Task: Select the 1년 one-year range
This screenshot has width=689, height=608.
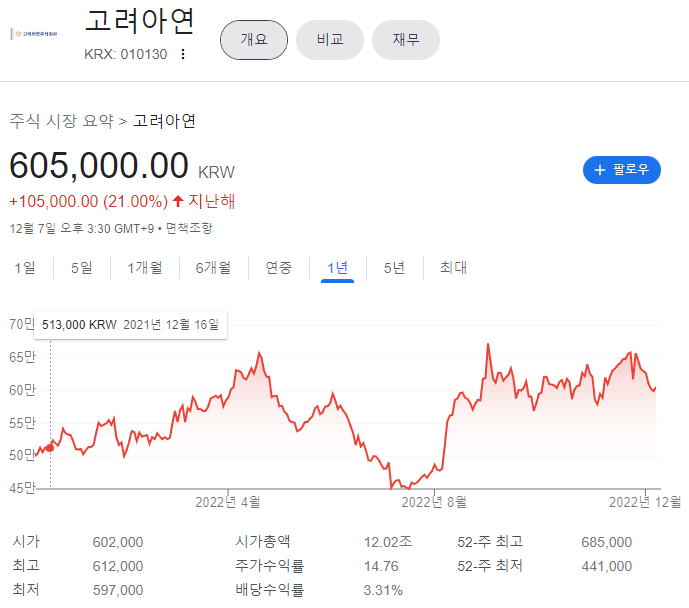Action: coord(337,268)
